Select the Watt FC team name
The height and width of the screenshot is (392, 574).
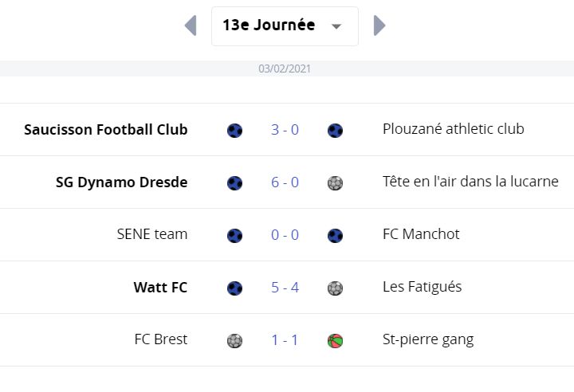tap(160, 288)
